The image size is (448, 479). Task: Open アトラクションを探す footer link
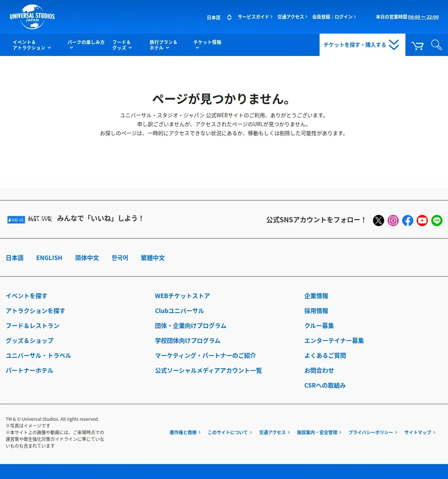(x=35, y=311)
